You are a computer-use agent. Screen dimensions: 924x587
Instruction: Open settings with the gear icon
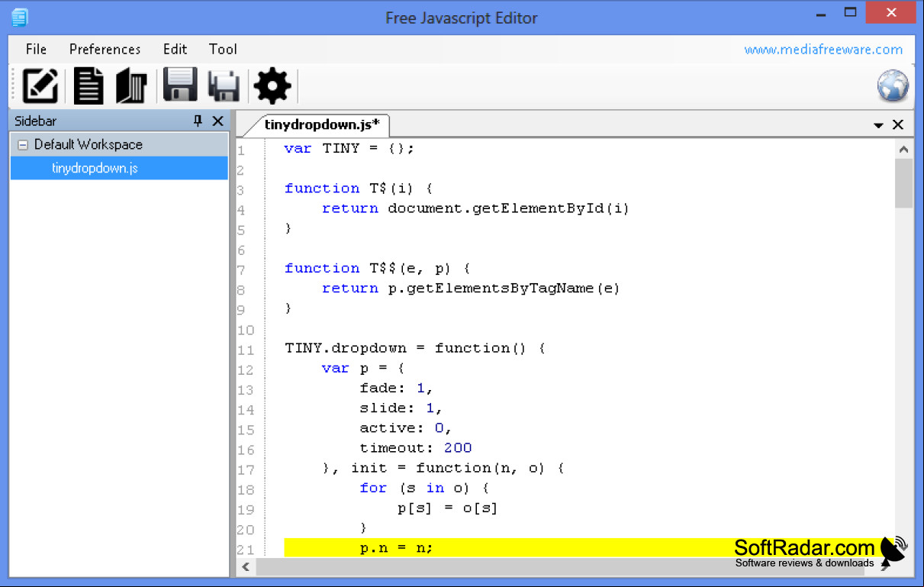click(272, 85)
